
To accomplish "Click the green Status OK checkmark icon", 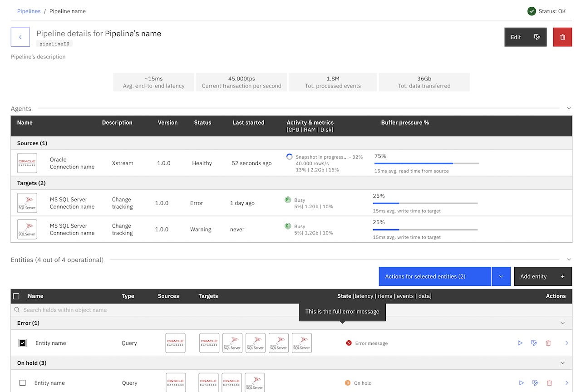I will click(532, 11).
